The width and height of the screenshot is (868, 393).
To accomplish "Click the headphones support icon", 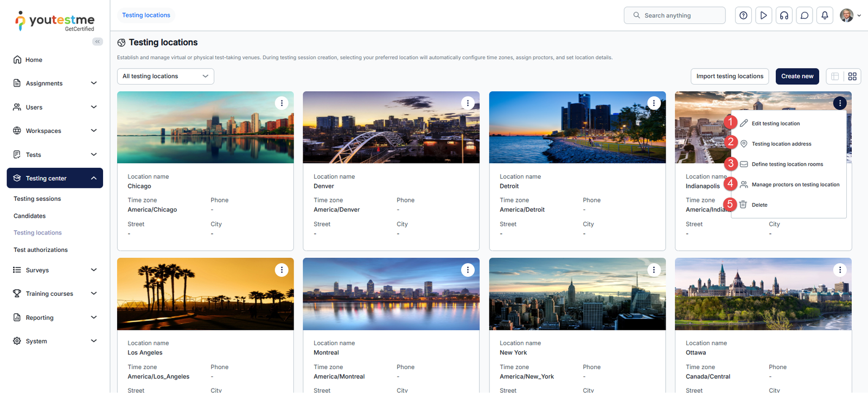I will pyautogui.click(x=784, y=15).
